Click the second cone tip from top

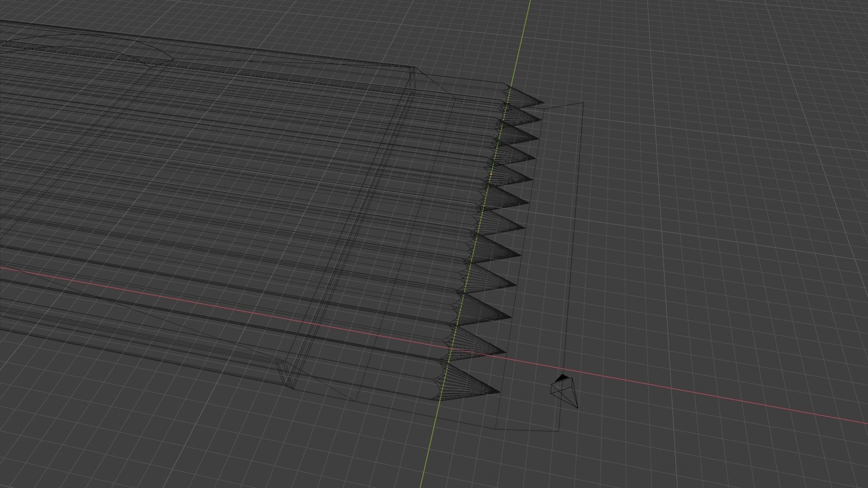pos(541,119)
